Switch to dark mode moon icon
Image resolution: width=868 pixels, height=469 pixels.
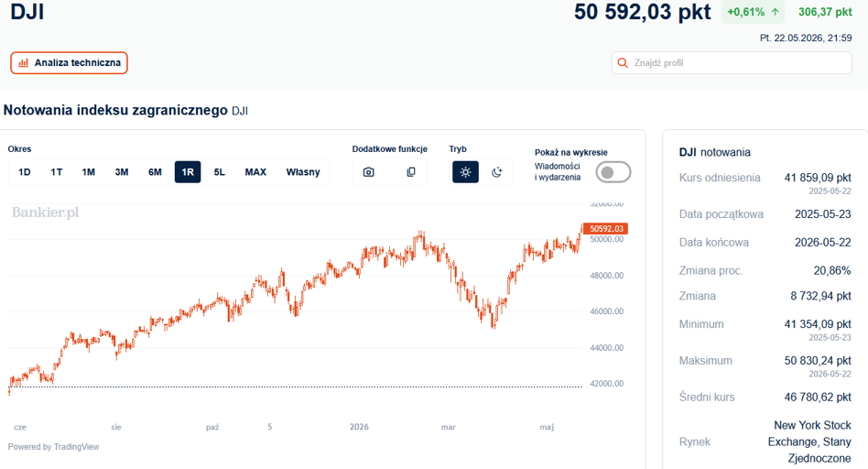coord(496,172)
